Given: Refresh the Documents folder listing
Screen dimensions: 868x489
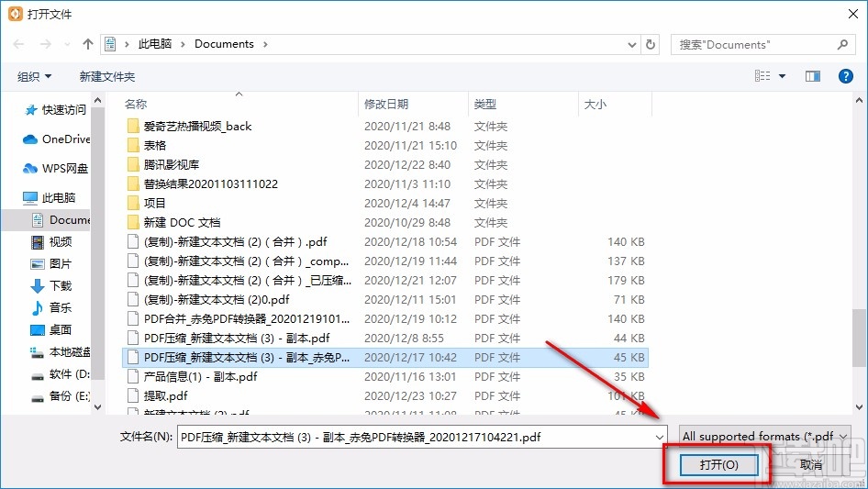Looking at the screenshot, I should 651,44.
